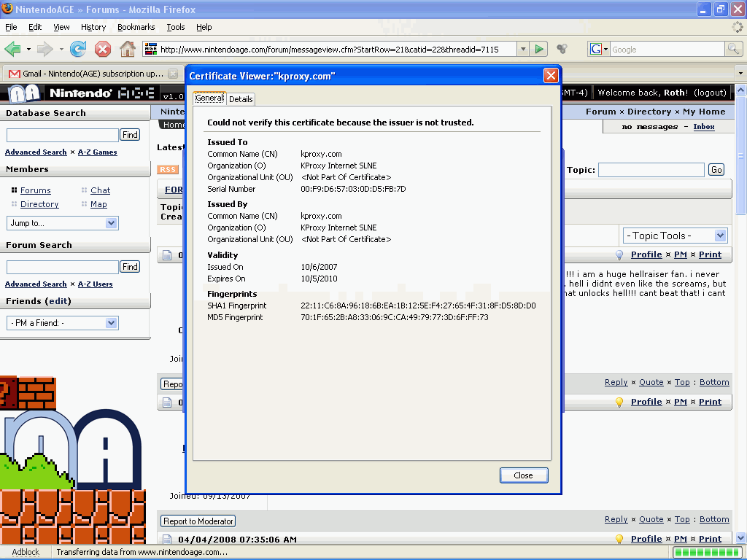This screenshot has width=747, height=560.
Task: Click the green Go arrow beside the address bar
Action: tap(539, 49)
